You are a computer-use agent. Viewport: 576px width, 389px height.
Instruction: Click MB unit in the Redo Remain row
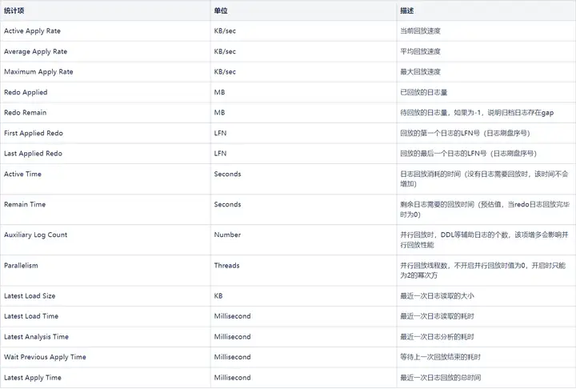(219, 113)
